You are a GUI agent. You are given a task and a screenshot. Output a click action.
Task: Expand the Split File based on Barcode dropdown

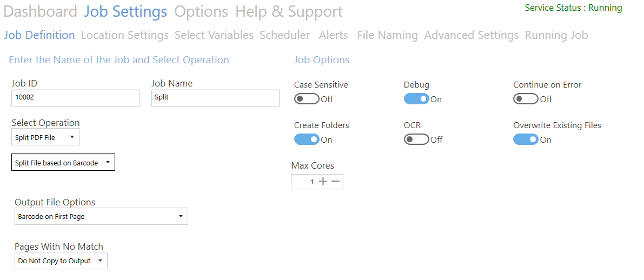coord(63,163)
